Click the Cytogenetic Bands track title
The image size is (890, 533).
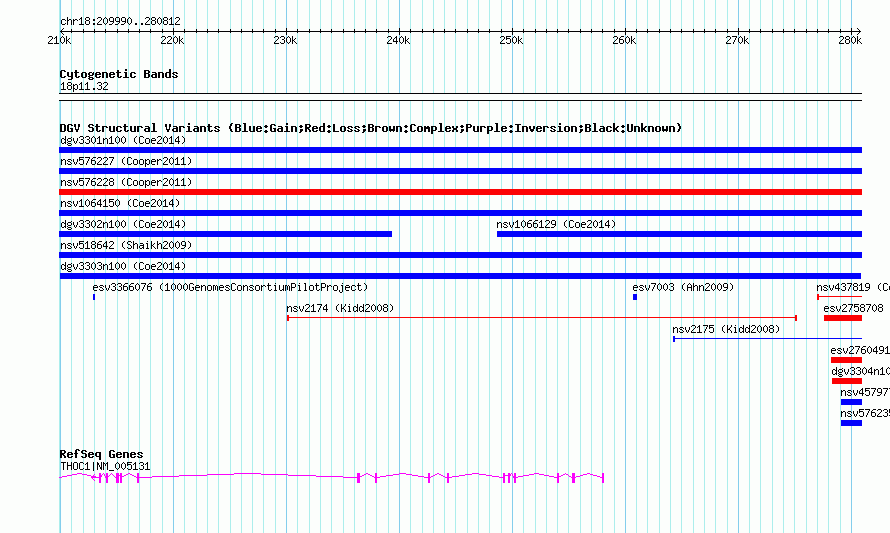click(x=119, y=74)
